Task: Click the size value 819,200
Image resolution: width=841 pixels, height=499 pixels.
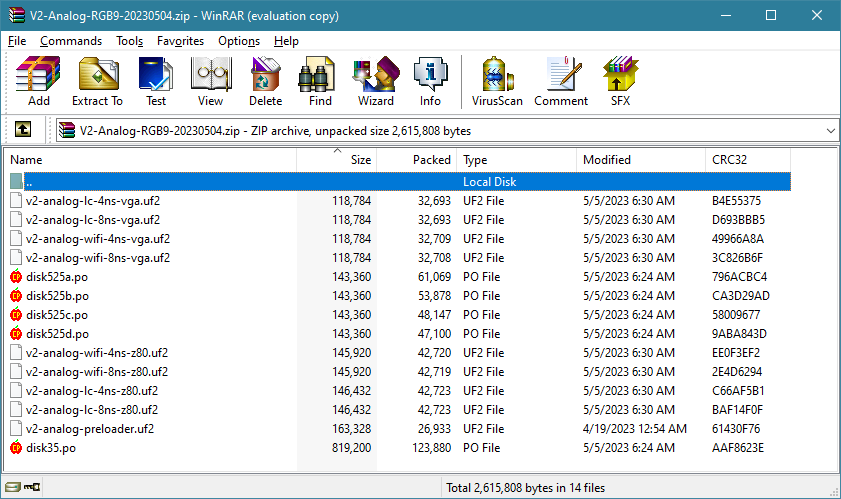Action: pyautogui.click(x=351, y=447)
